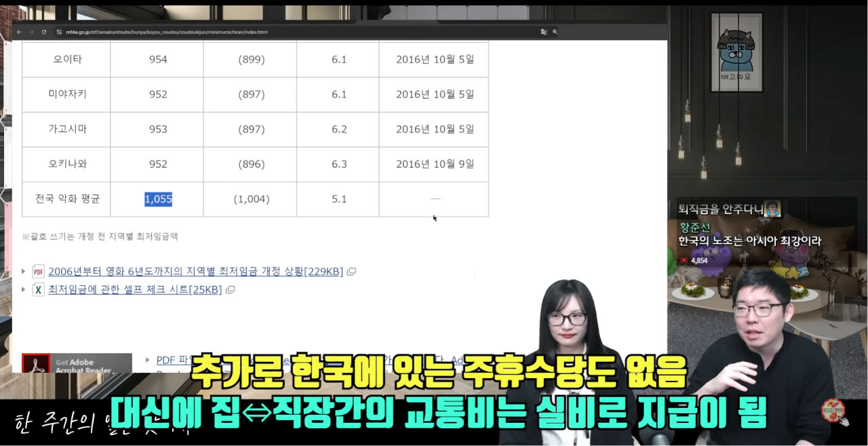This screenshot has width=868, height=446.
Task: Open the 최저임금에 관한 셀프 체크 시트 link
Action: 135,290
